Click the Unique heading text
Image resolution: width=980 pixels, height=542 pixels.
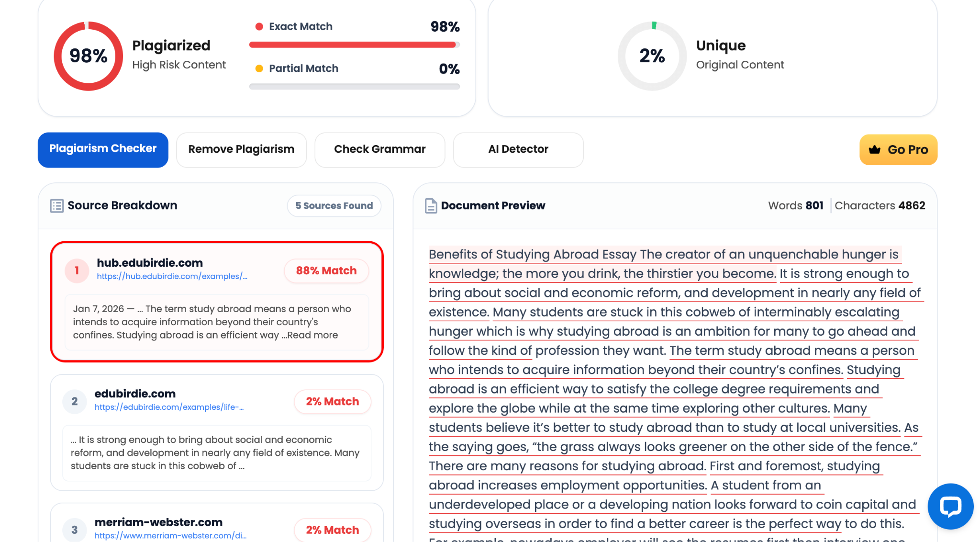721,45
